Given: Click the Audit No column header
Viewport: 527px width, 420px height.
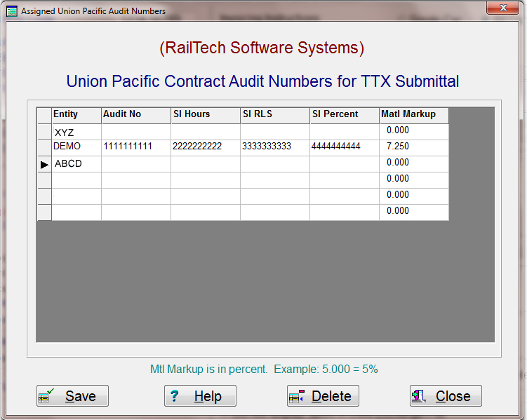Looking at the screenshot, I should coord(136,116).
